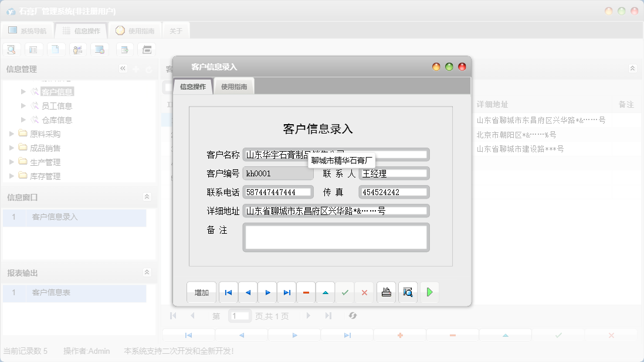Click the refresh icon beside the page navigation
The image size is (644, 362).
pos(353,316)
